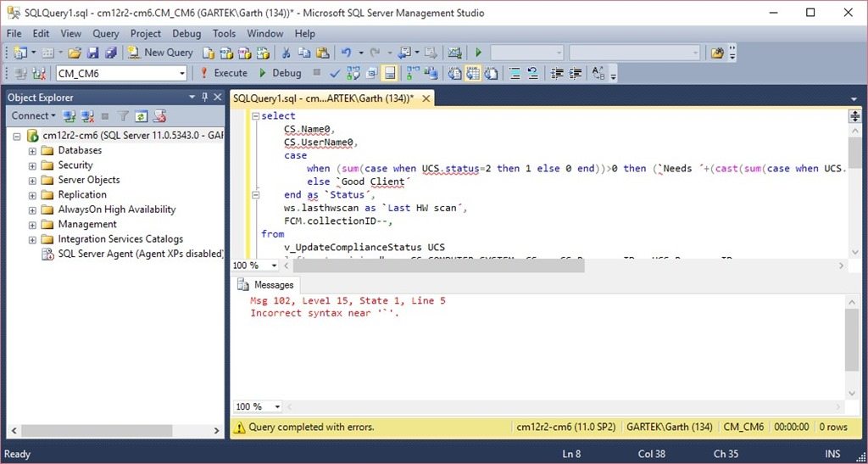868x464 pixels.
Task: Open the Messages pane zoom dropdown
Action: click(x=277, y=406)
